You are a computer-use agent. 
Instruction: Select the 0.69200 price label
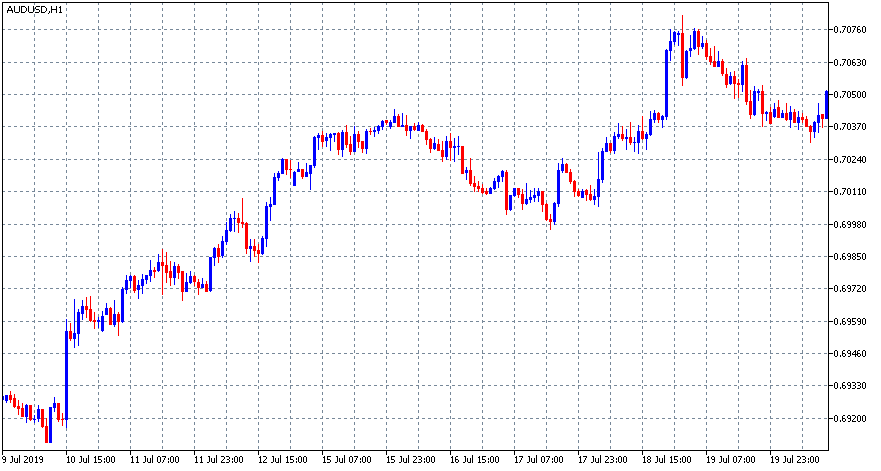tap(850, 419)
